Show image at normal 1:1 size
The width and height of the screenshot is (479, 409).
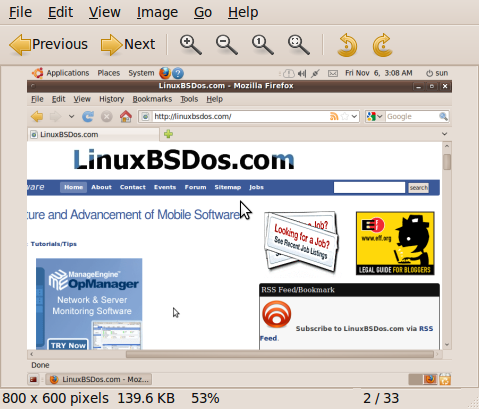click(263, 45)
